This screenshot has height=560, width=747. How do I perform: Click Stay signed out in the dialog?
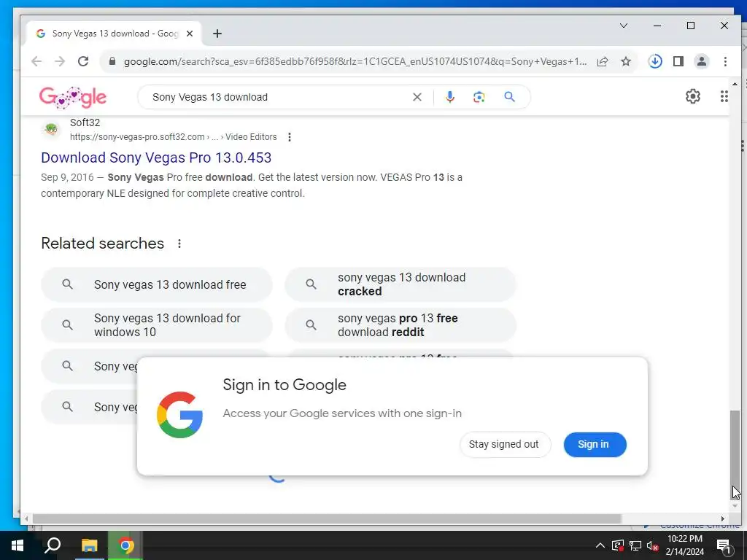coord(504,444)
